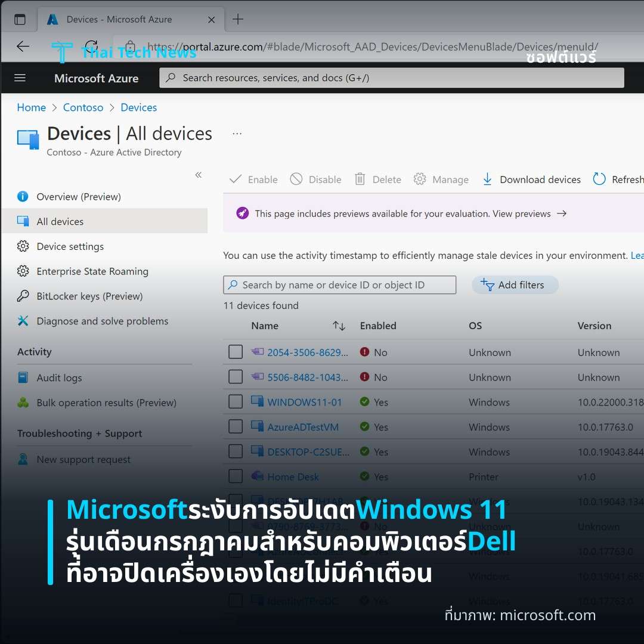
Task: Click the 11 devices found text
Action: (x=261, y=305)
